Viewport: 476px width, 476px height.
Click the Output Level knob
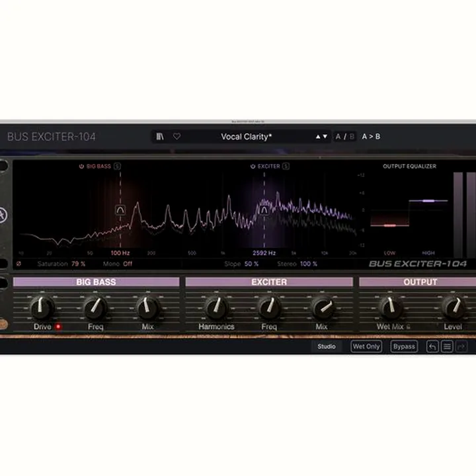click(x=454, y=307)
